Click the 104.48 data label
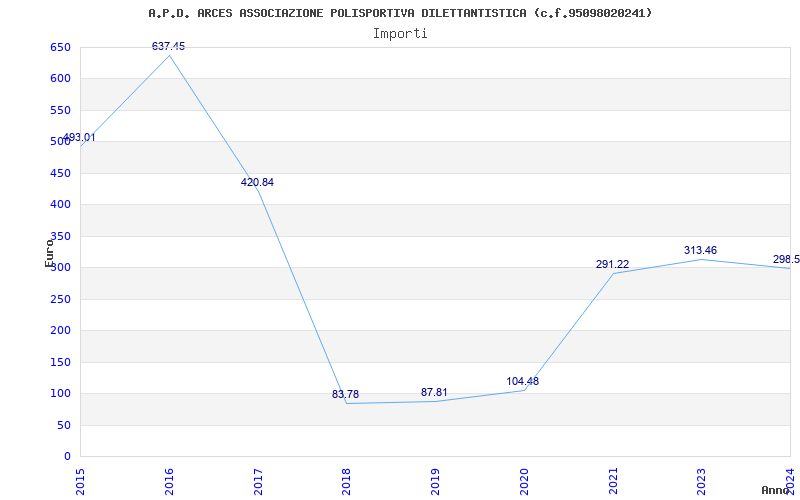Screen dimensions: 800x500 (522, 381)
